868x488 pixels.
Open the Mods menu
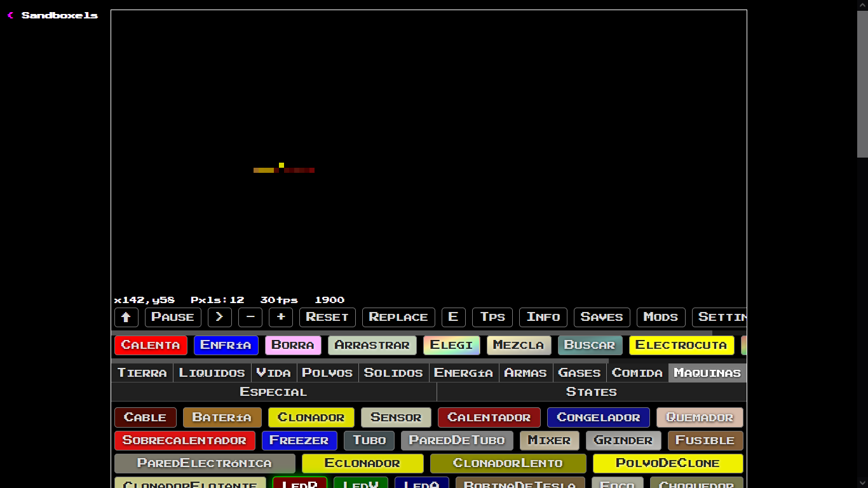[661, 317]
